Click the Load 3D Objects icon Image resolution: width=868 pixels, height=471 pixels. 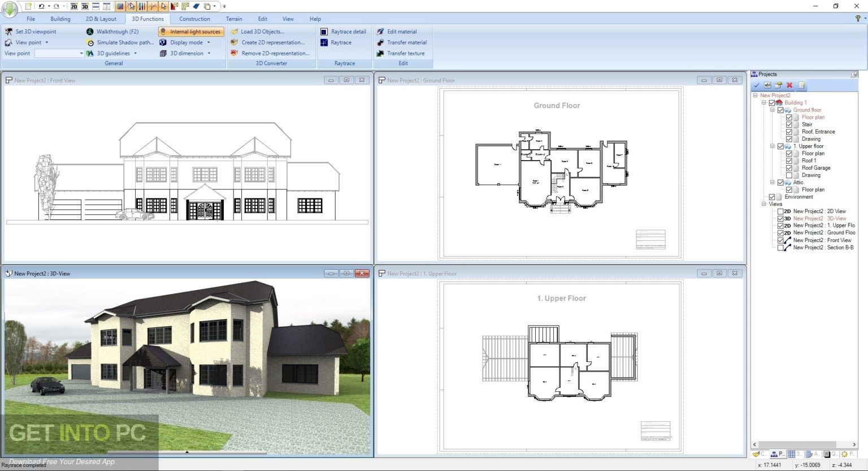point(234,32)
